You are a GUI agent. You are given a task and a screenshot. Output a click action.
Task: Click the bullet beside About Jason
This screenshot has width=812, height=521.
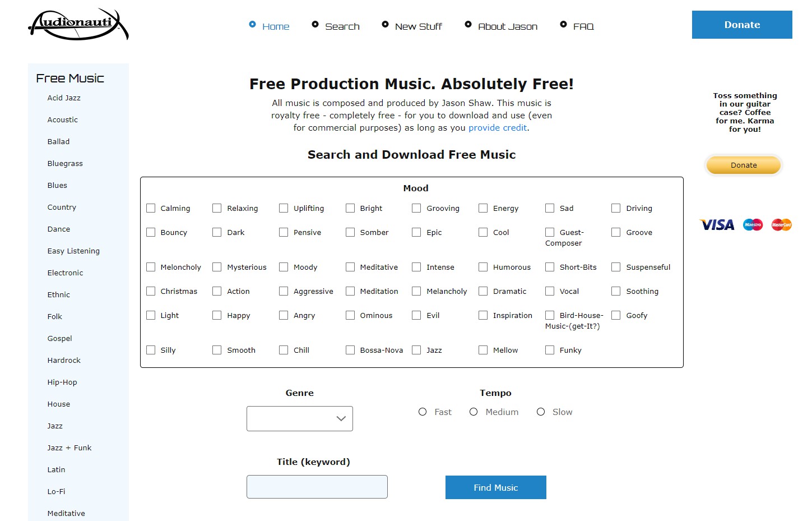point(468,24)
